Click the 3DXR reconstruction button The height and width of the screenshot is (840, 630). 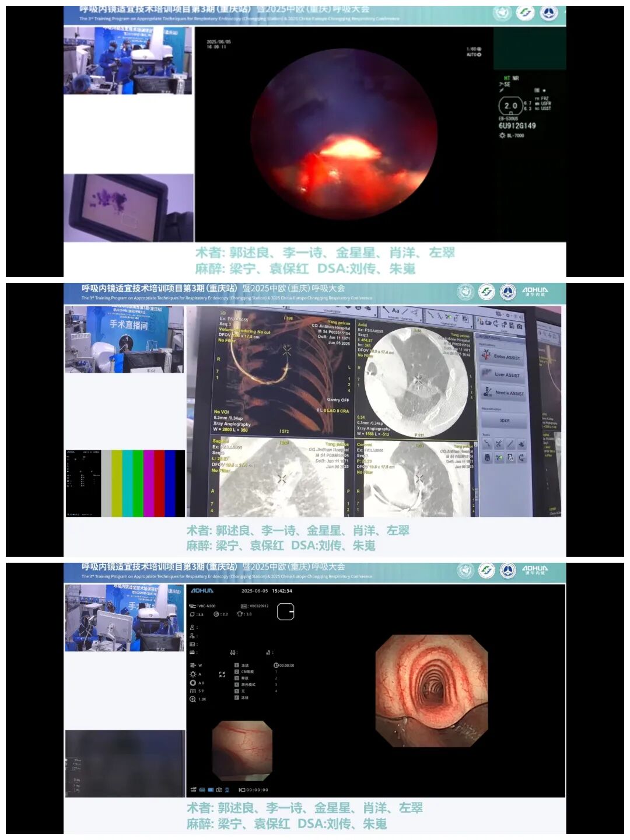(505, 420)
